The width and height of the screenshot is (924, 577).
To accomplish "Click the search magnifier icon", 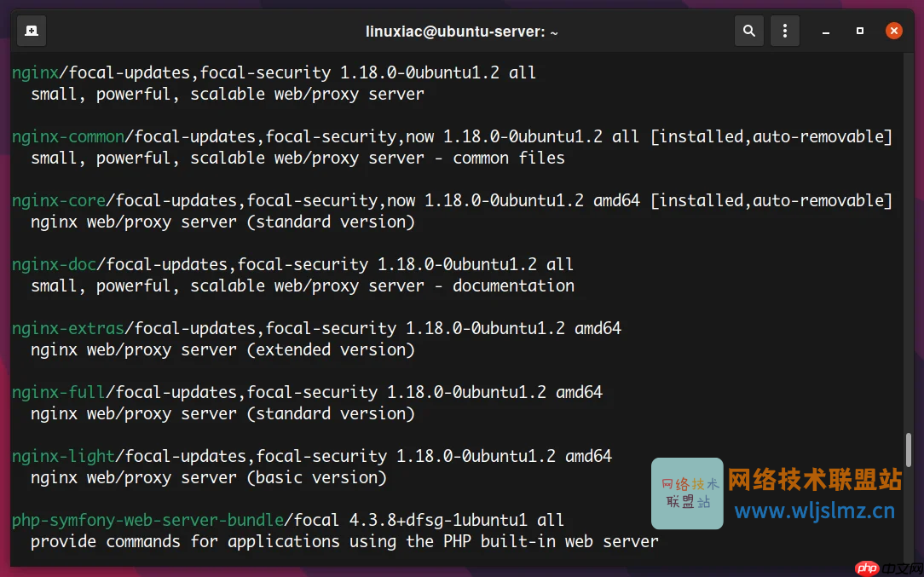I will click(748, 31).
